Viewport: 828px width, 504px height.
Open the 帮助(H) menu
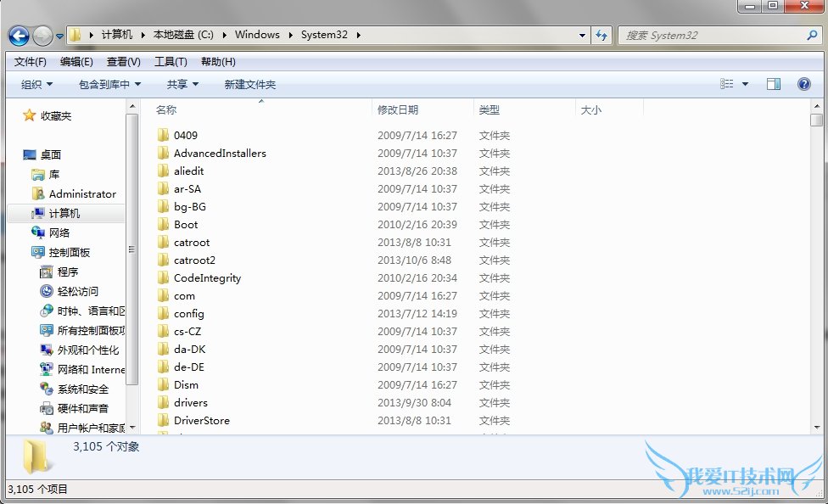(218, 62)
